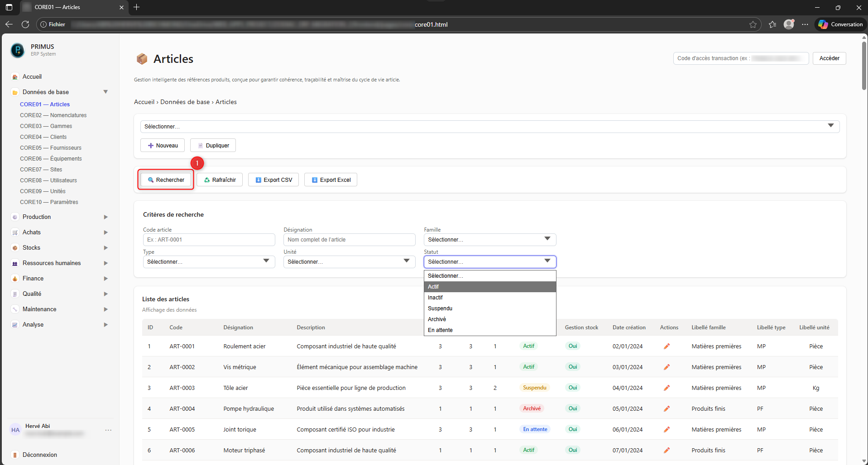This screenshot has height=465, width=868.
Task: Click the PRIMUS logo icon
Action: click(18, 50)
